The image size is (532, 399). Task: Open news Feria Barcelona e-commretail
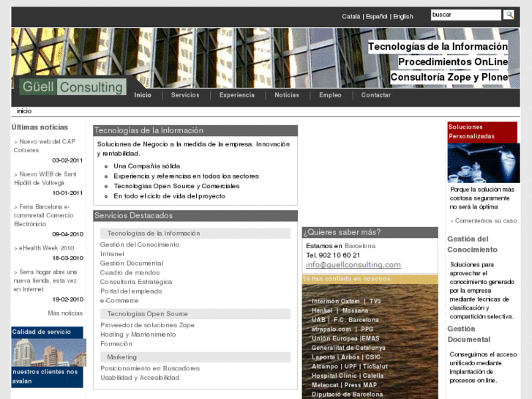(x=43, y=215)
